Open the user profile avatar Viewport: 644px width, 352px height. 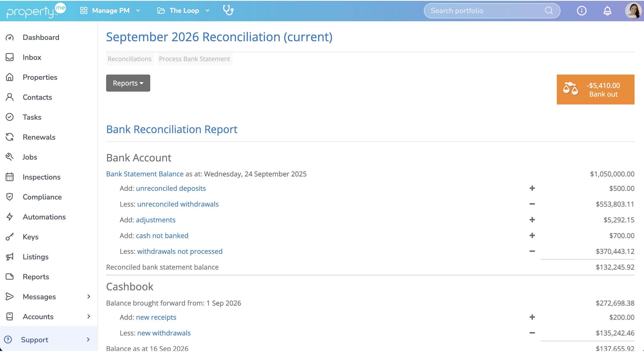tap(633, 11)
